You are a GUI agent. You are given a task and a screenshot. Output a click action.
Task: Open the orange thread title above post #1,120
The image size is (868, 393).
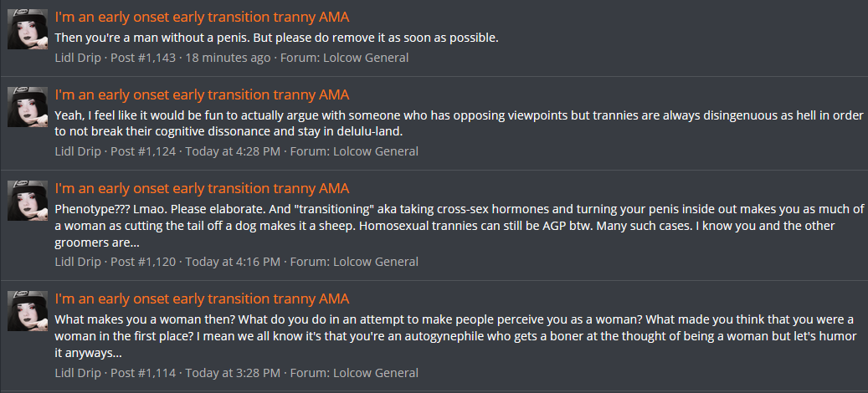pos(202,188)
